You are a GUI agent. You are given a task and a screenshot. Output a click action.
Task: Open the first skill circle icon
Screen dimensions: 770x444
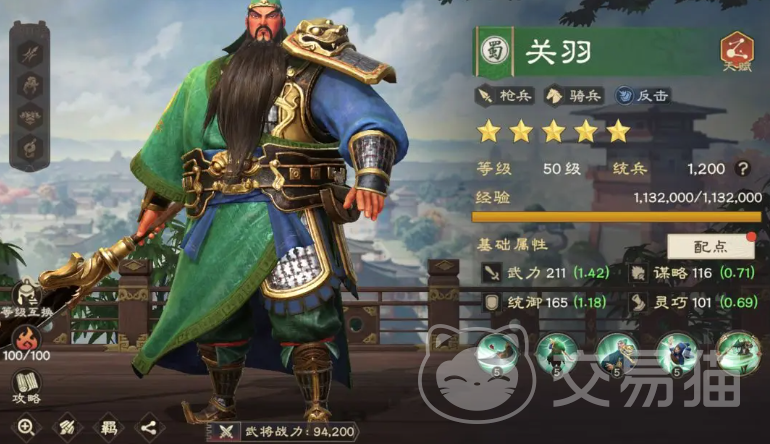[497, 354]
